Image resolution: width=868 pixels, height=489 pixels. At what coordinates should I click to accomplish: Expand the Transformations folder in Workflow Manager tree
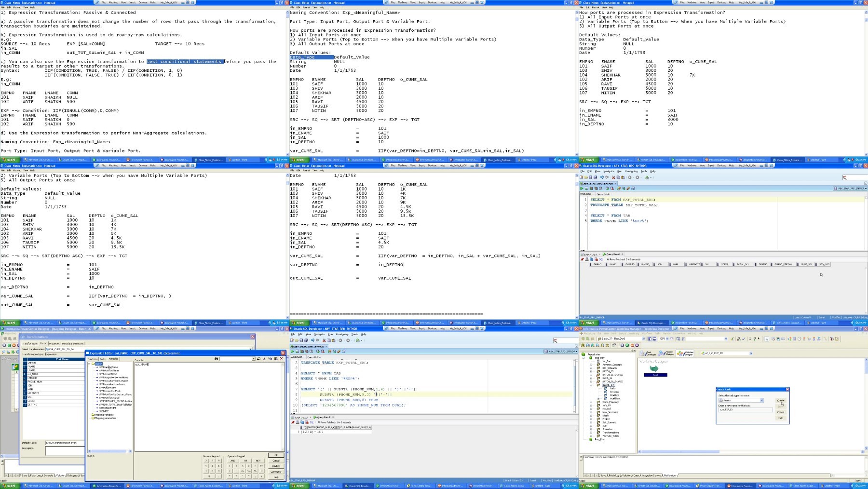tap(591, 433)
